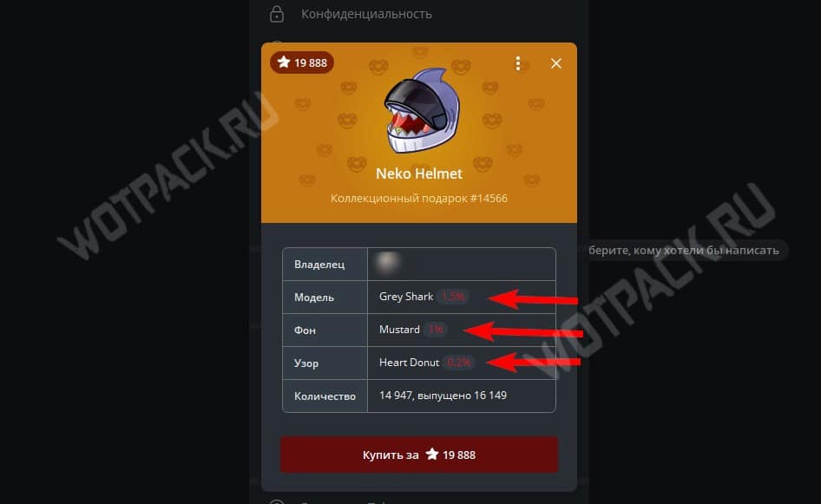Close the Neko Helmet gift popup
Screen dimensions: 821x504
[x=556, y=63]
